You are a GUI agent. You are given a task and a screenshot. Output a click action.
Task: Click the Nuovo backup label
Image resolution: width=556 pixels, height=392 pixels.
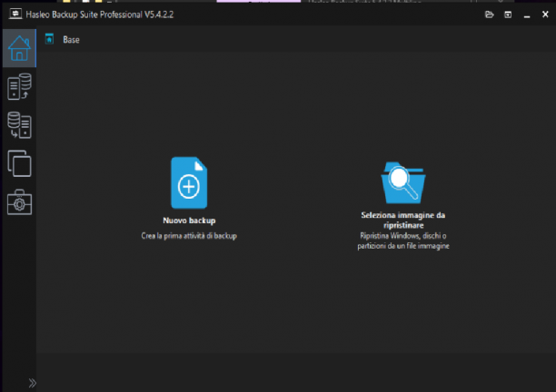189,220
